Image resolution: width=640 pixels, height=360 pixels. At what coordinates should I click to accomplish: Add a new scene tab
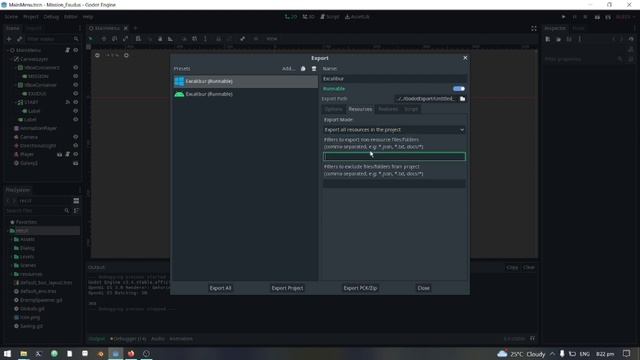135,28
